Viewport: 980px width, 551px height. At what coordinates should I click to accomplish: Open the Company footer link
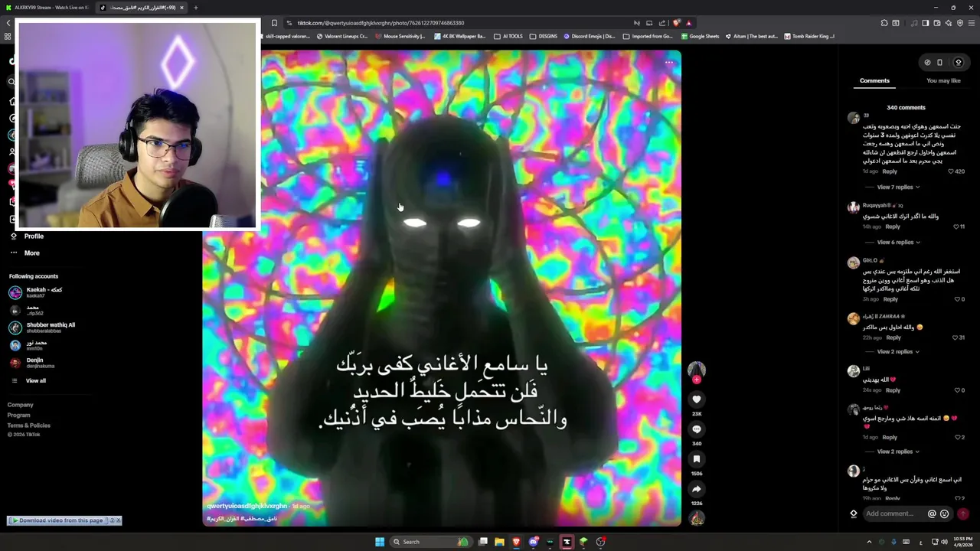tap(21, 405)
